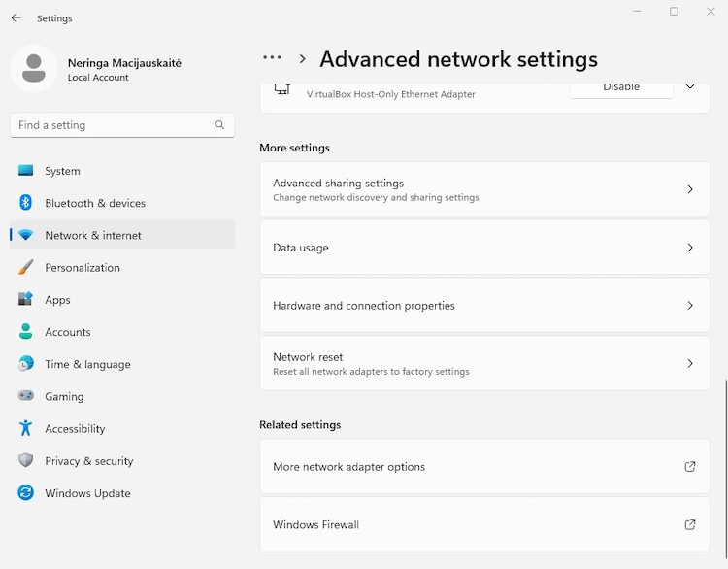The height and width of the screenshot is (569, 728).
Task: Click the back arrow icon in Settings
Action: coord(17,18)
